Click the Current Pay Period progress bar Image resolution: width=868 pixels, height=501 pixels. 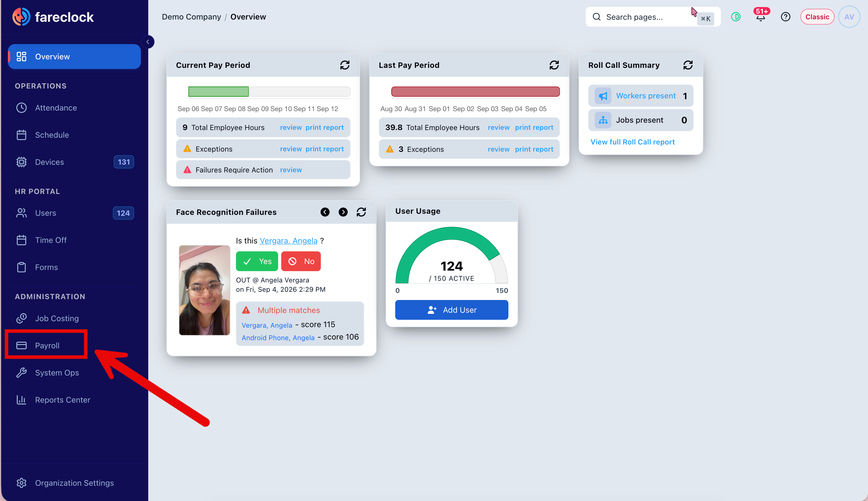pyautogui.click(x=269, y=92)
